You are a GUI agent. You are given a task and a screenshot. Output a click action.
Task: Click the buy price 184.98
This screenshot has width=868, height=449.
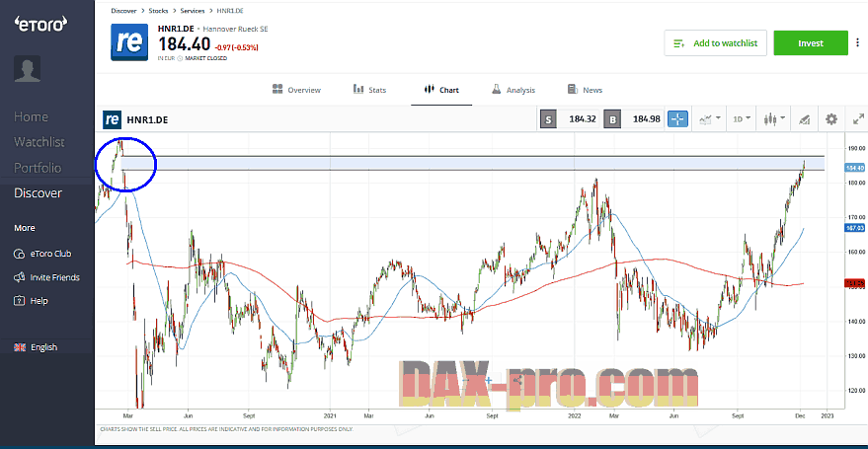(x=647, y=118)
